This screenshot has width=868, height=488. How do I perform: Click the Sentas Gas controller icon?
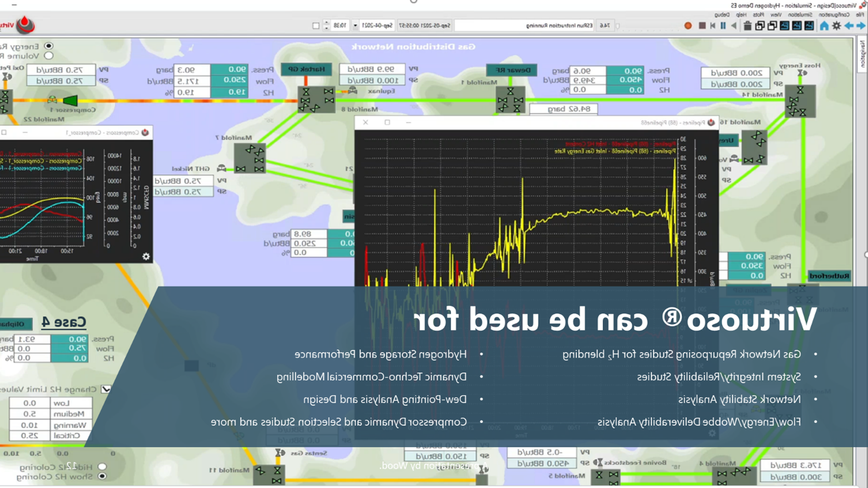pos(280,453)
